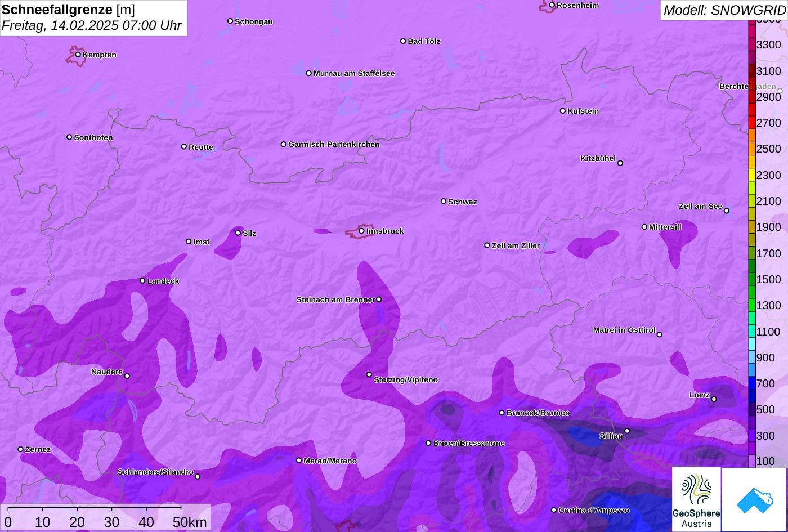Click the Mittersill marker dot
Screen dimensions: 788x532
[644, 227]
